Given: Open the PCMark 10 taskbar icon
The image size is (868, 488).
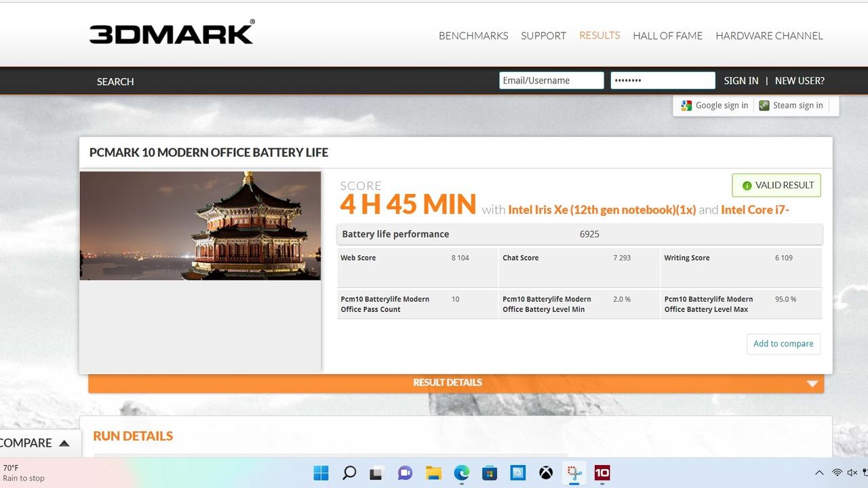Looking at the screenshot, I should pos(602,472).
